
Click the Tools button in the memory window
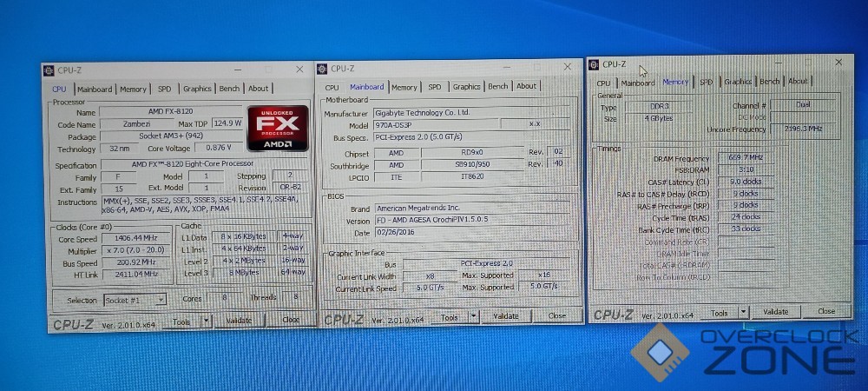[x=720, y=312]
